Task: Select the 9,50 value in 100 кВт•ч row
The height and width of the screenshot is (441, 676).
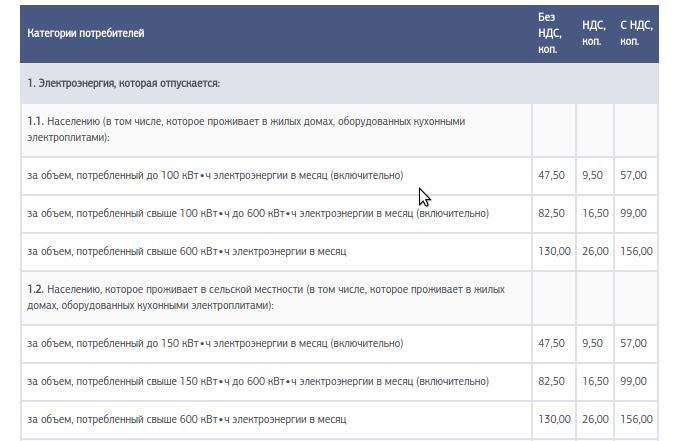Action: 592,175
